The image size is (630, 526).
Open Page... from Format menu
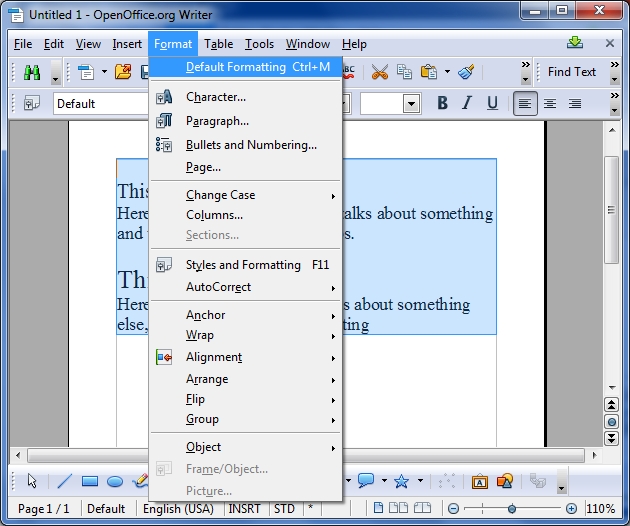[x=245, y=167]
